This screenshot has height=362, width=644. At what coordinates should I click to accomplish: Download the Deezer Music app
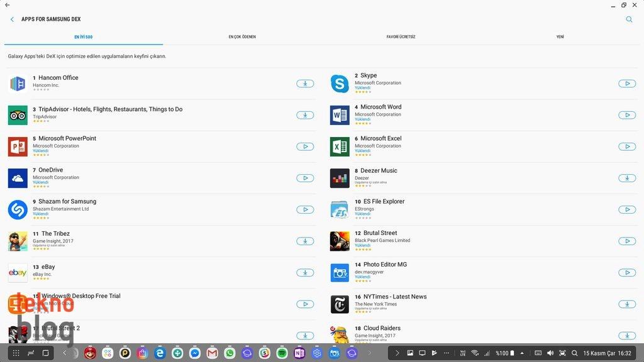[627, 178]
